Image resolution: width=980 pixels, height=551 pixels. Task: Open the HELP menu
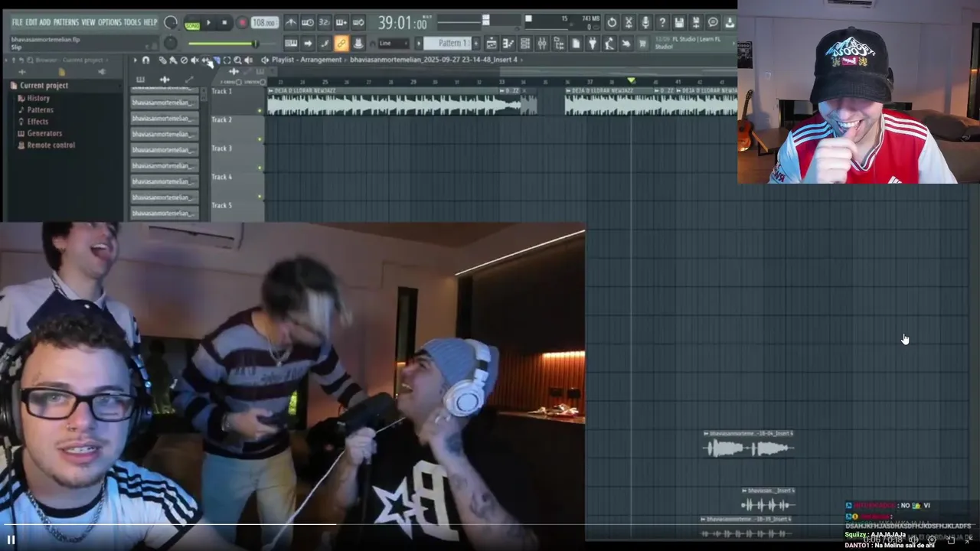(x=151, y=22)
